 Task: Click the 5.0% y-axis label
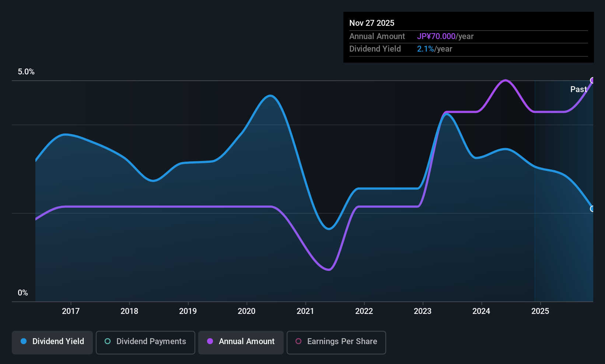26,72
